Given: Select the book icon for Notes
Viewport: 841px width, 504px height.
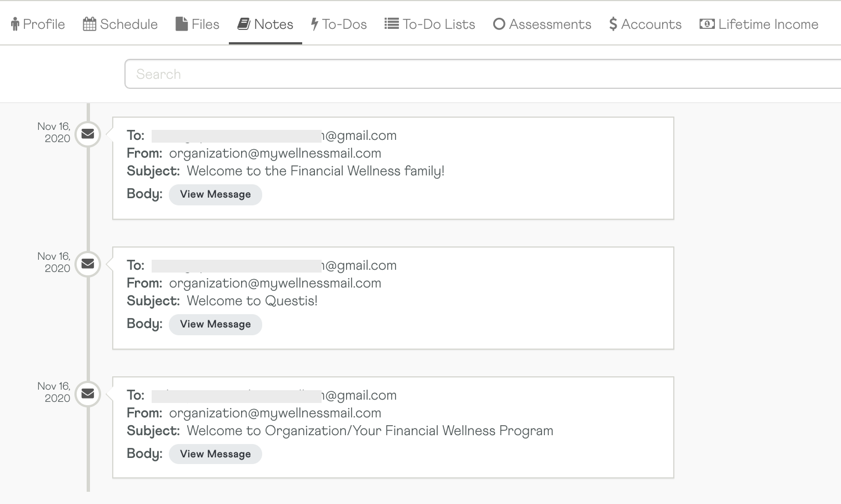Looking at the screenshot, I should pyautogui.click(x=242, y=23).
